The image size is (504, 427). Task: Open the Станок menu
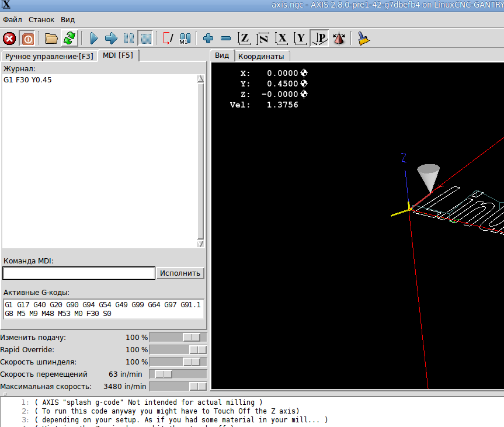(x=41, y=19)
